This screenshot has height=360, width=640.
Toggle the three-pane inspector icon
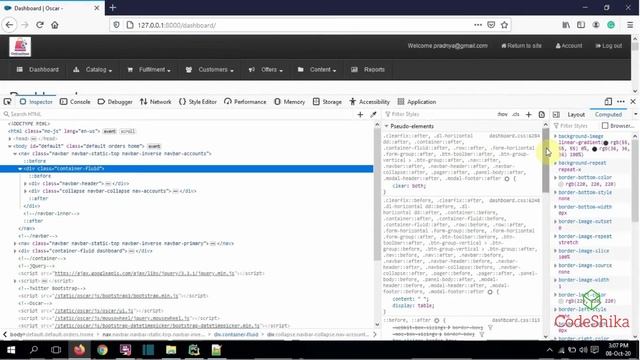[556, 115]
